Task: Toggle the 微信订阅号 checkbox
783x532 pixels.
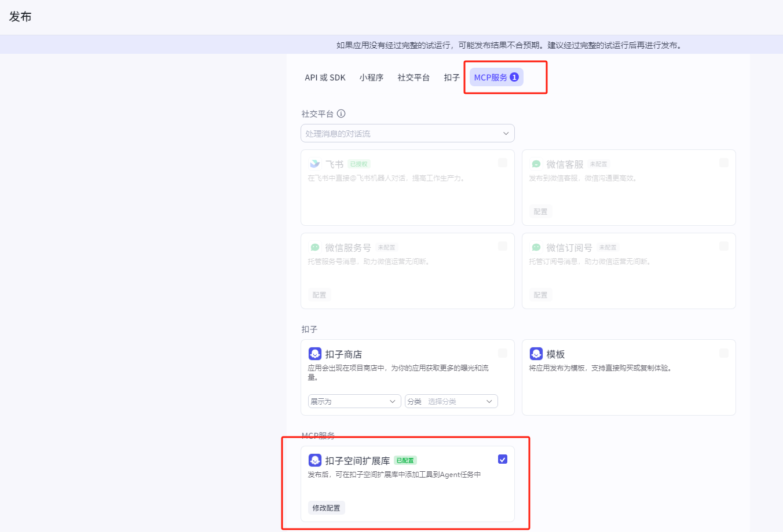Action: pyautogui.click(x=724, y=247)
